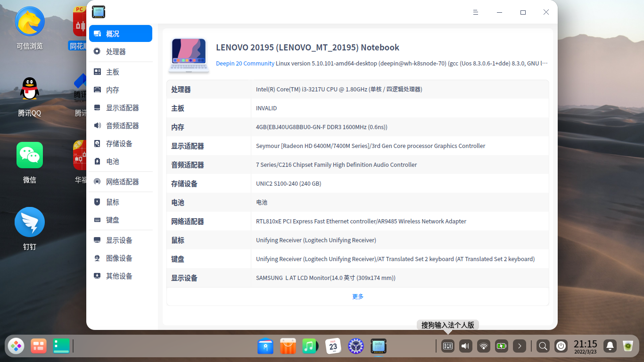Click the laptop illustration thumbnail
644x362 pixels.
pos(189,55)
